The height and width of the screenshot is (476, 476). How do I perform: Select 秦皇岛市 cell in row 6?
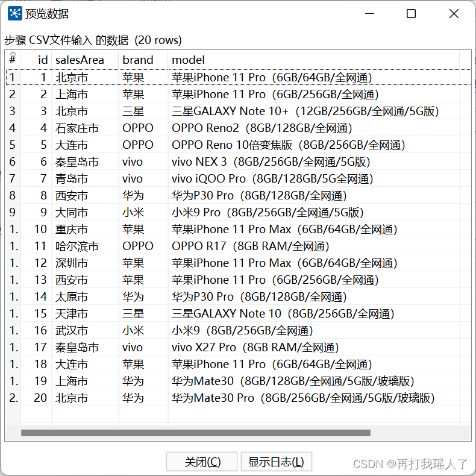(x=85, y=162)
